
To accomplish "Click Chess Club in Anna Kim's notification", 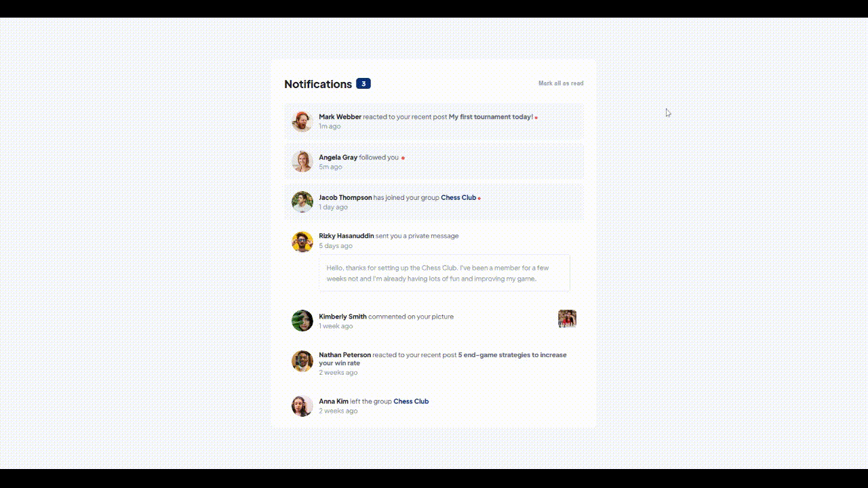I will pyautogui.click(x=411, y=401).
